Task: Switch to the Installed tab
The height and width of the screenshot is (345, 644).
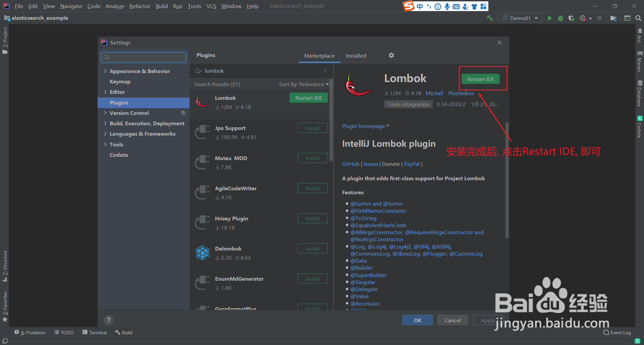Action: (356, 56)
